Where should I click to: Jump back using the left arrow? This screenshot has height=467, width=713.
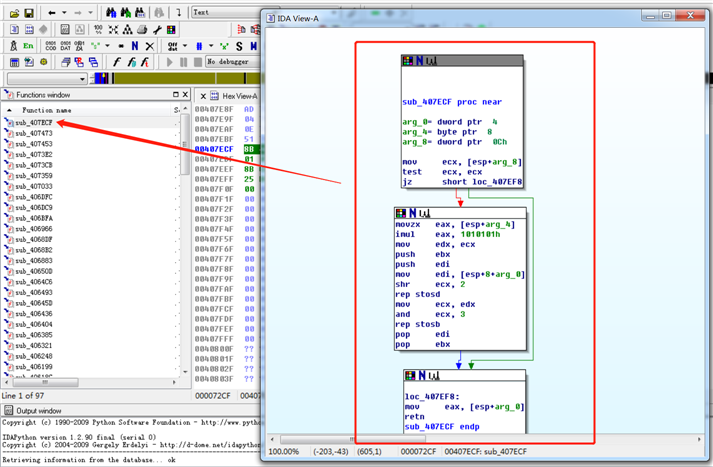(52, 13)
